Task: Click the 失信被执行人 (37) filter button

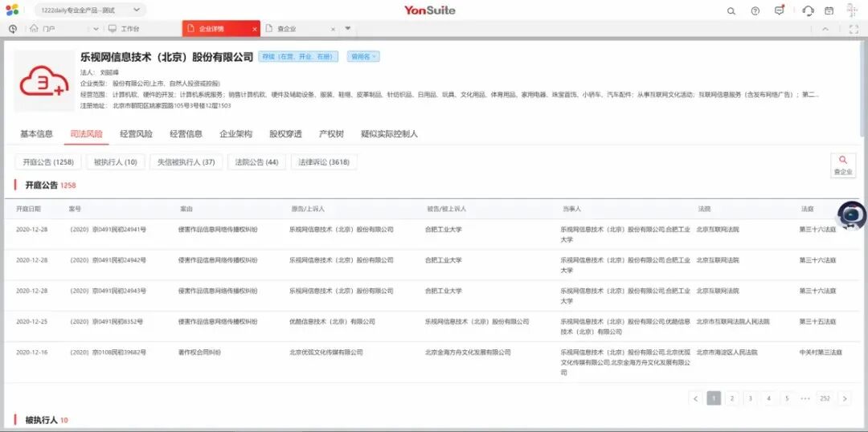Action: (x=186, y=162)
